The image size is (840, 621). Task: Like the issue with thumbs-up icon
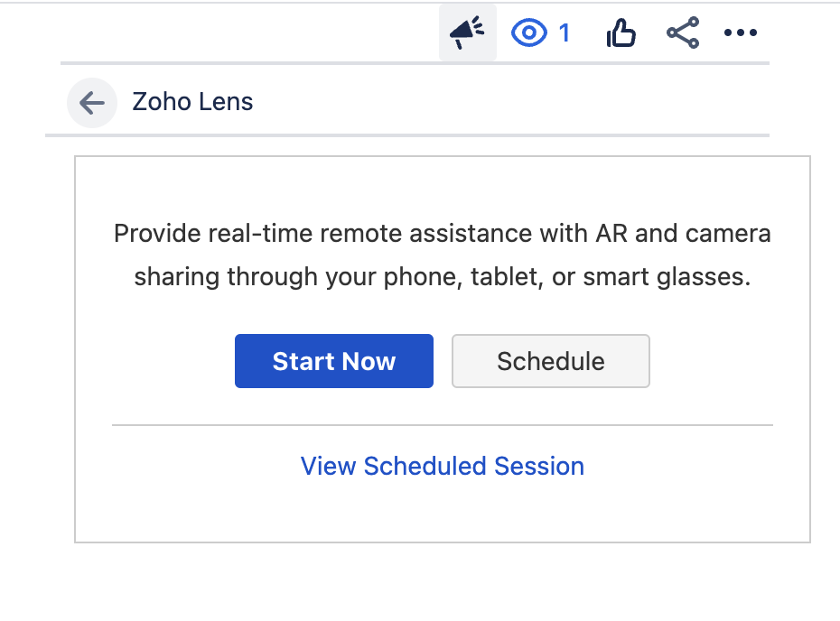point(621,34)
